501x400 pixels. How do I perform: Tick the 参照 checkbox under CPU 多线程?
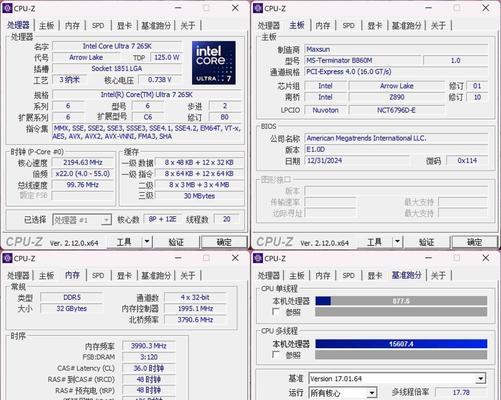276,355
